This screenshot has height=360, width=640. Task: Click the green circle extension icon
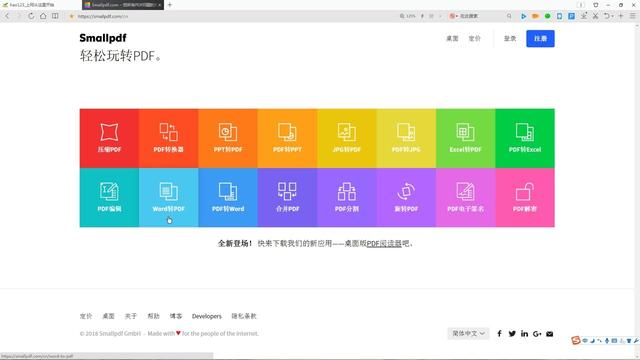[547, 16]
